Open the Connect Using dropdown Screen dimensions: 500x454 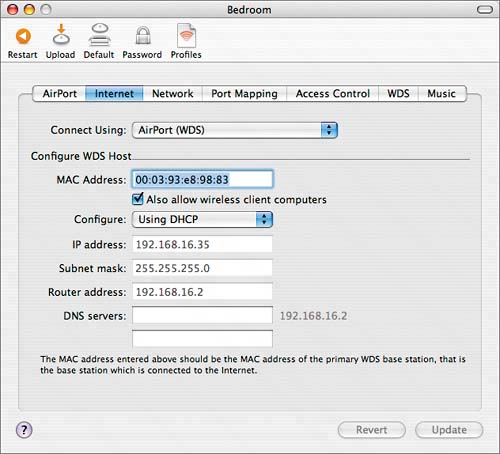pyautogui.click(x=235, y=130)
